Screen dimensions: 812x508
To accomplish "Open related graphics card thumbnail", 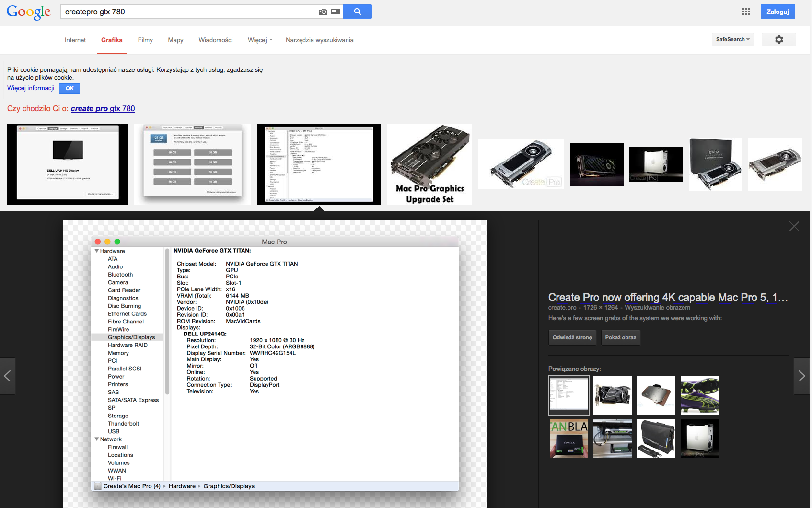I will pyautogui.click(x=613, y=395).
